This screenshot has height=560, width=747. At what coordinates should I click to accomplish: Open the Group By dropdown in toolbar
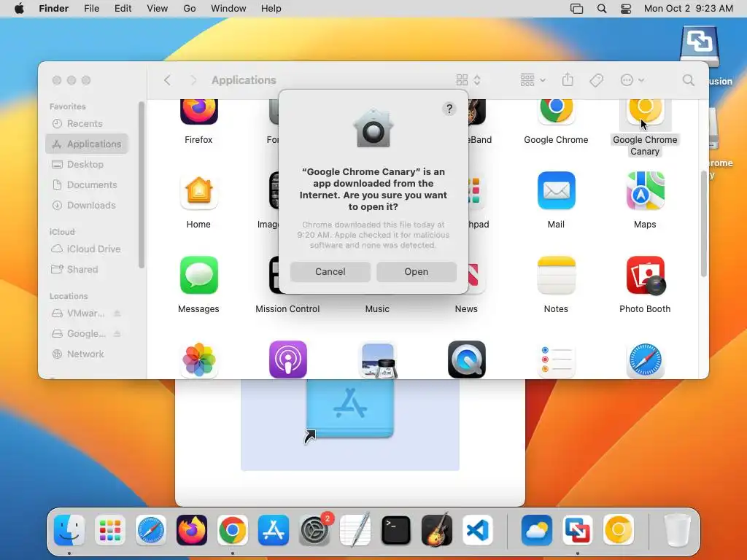pyautogui.click(x=533, y=80)
